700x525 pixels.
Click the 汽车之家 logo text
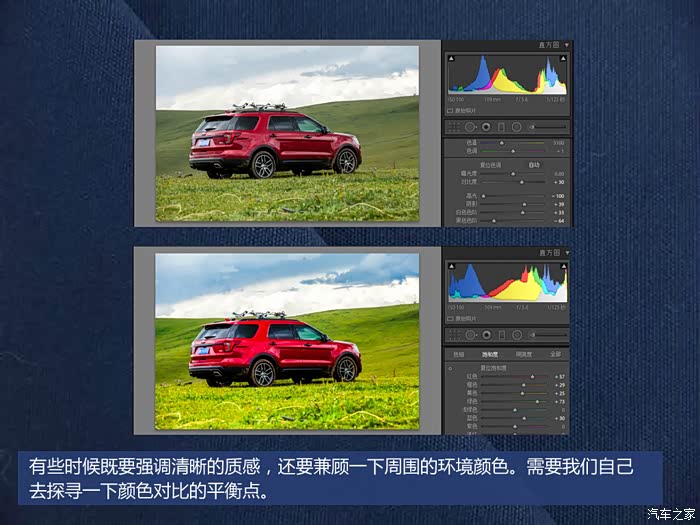point(671,514)
